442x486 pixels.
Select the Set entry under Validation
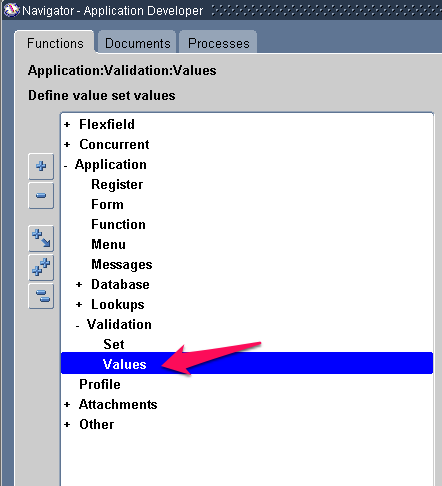click(114, 344)
